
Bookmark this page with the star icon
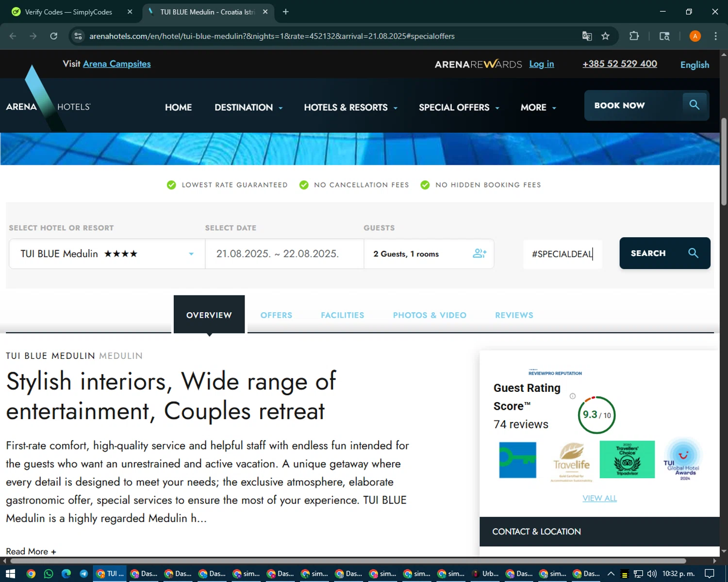605,36
